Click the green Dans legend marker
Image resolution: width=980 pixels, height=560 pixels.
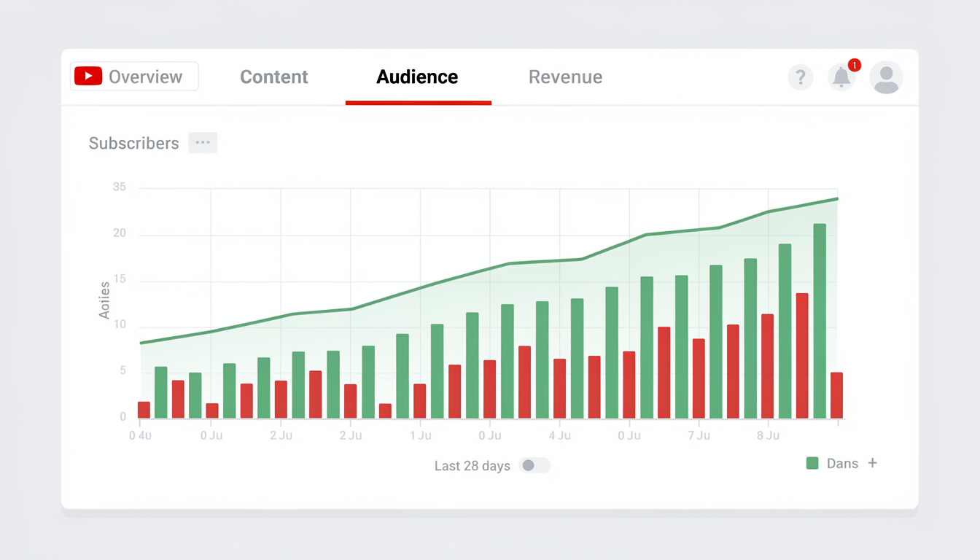[x=812, y=463]
